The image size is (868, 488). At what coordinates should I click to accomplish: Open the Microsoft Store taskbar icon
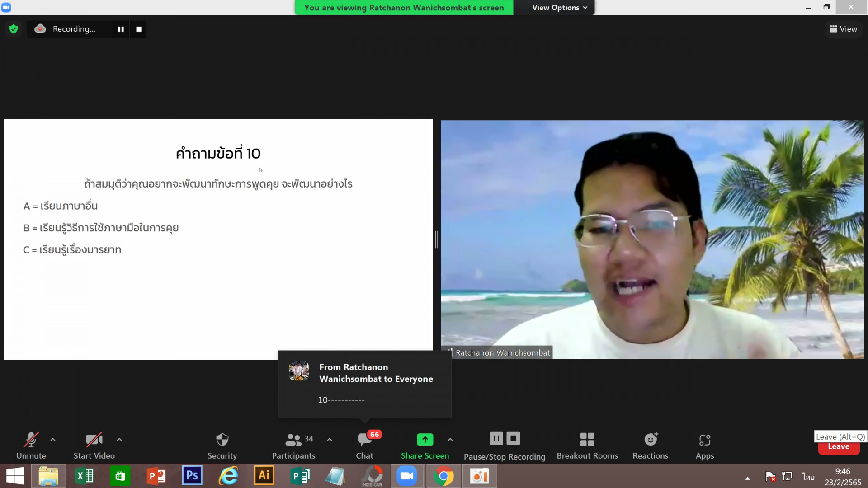[120, 476]
